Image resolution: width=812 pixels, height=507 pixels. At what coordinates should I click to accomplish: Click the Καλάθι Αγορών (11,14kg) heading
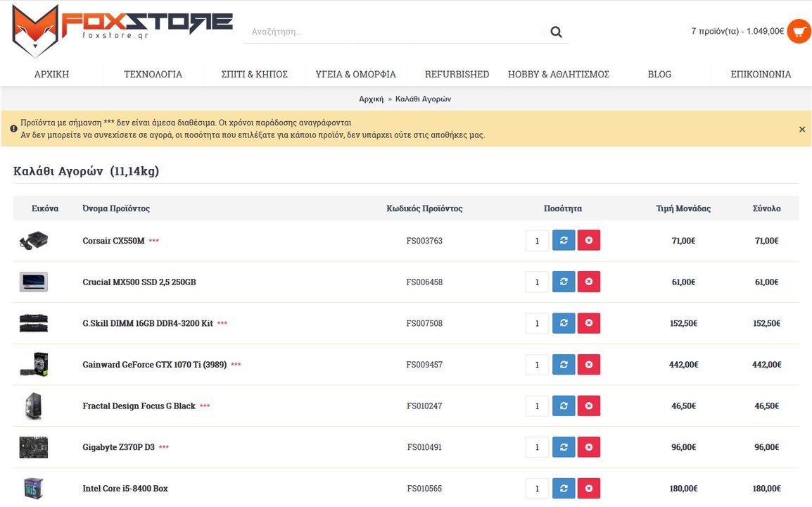tap(86, 171)
